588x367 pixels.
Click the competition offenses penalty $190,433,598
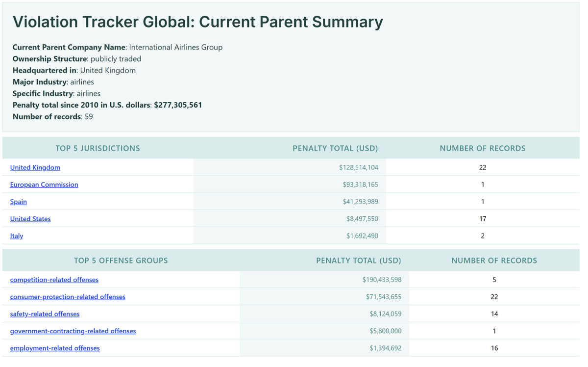[x=382, y=280]
